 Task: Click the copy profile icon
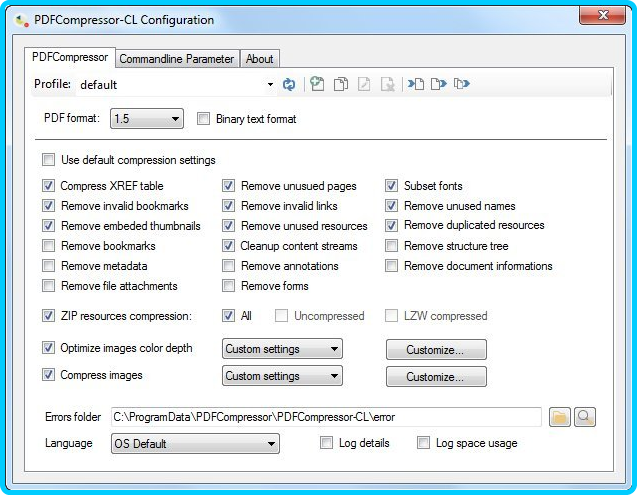(x=340, y=84)
